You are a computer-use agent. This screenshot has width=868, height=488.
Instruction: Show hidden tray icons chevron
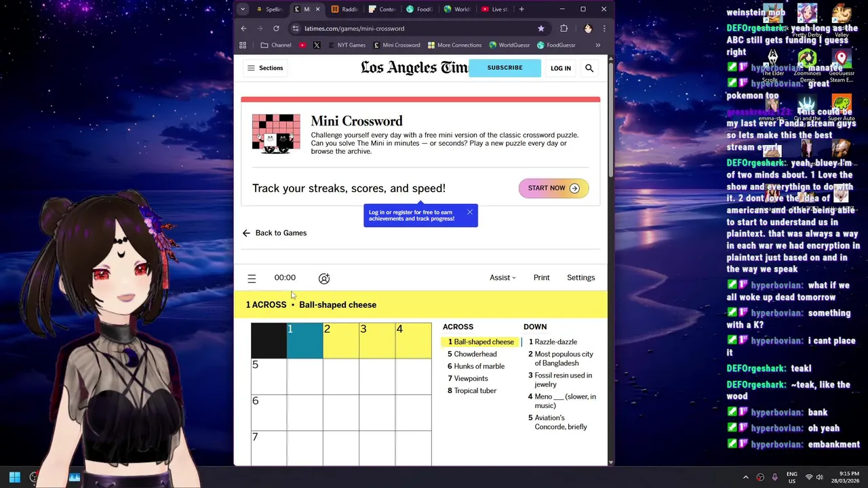click(x=745, y=477)
